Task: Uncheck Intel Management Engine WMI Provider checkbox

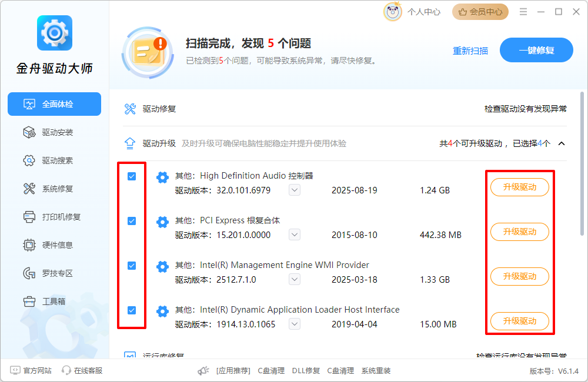Action: pos(132,266)
